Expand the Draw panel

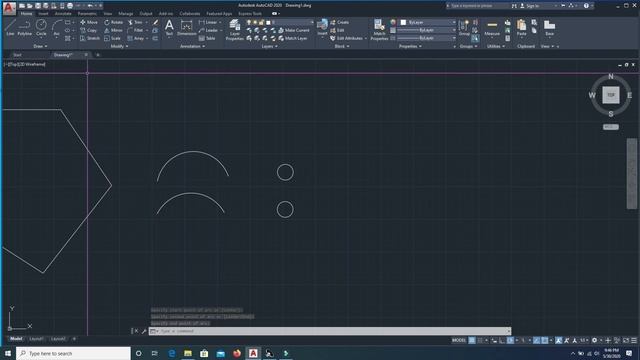[40, 46]
